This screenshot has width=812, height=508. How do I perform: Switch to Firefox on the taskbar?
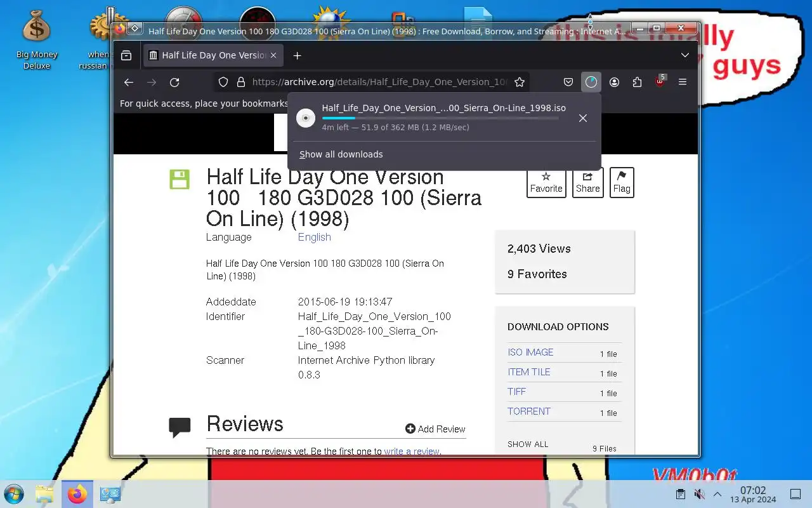coord(77,494)
